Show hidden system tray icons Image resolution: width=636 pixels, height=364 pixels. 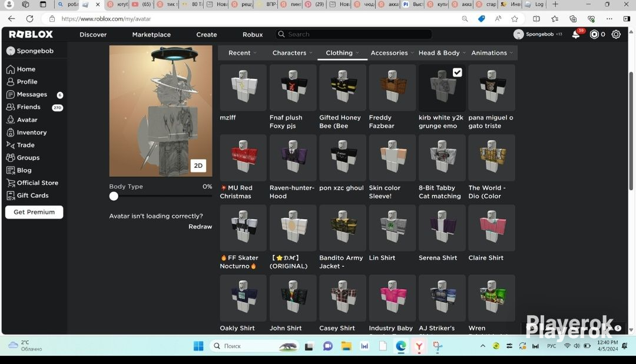click(x=483, y=346)
